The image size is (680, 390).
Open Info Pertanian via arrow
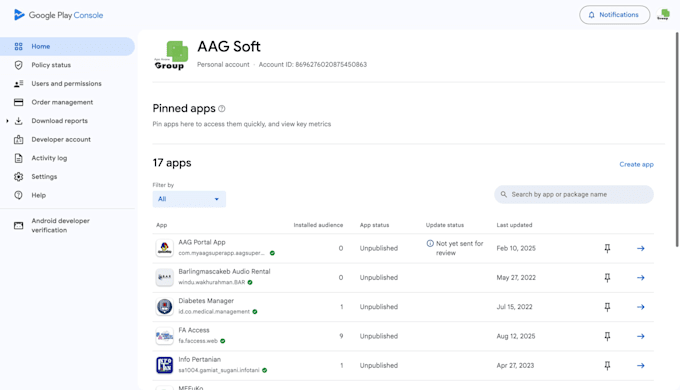pos(641,366)
